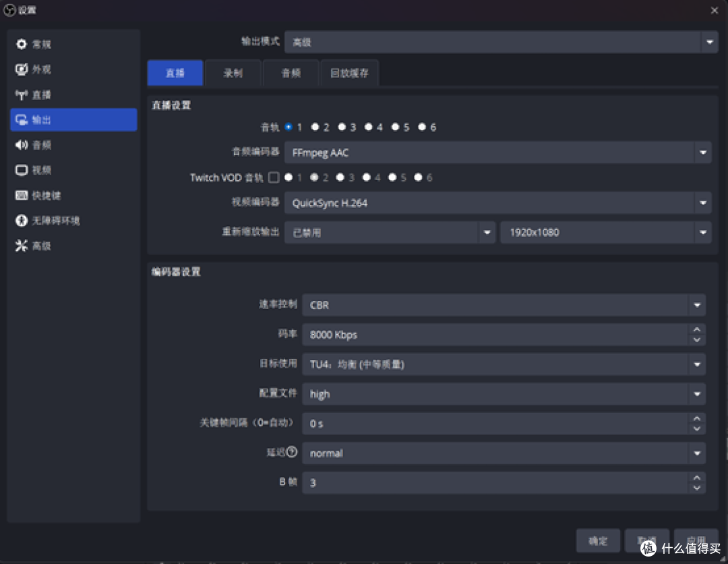Open the 快捷键 keyboard icon in sidebar

coord(22,195)
